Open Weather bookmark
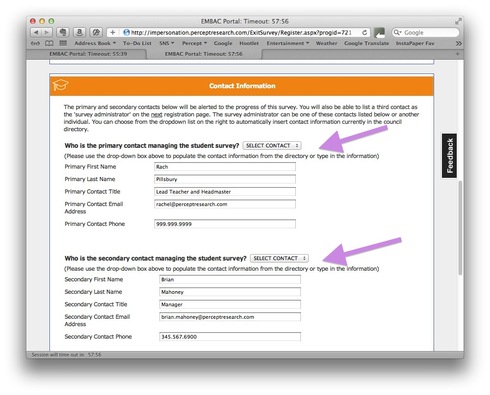Image resolution: width=490 pixels, height=395 pixels. [x=326, y=43]
